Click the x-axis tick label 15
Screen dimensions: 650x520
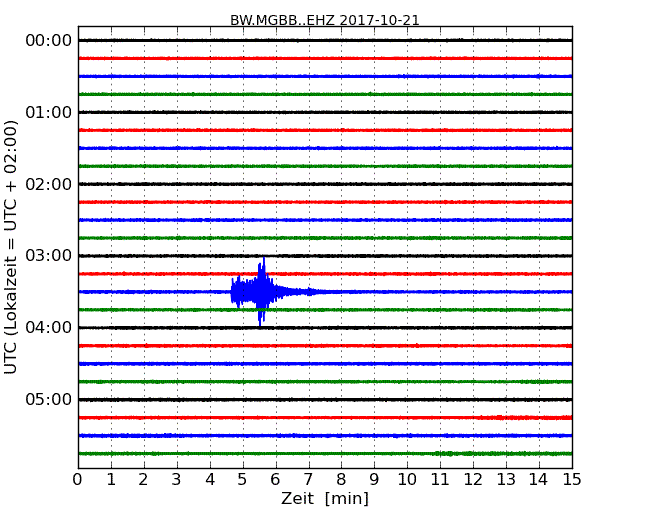[572, 480]
